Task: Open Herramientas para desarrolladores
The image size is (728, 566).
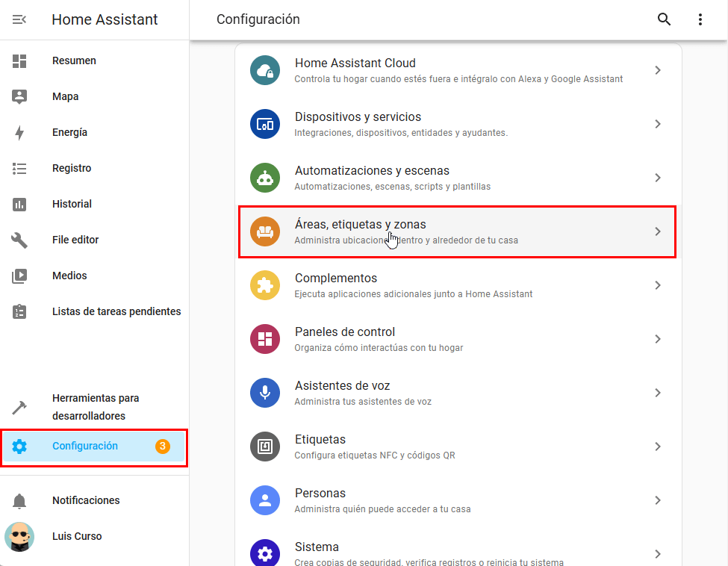Action: coord(95,407)
